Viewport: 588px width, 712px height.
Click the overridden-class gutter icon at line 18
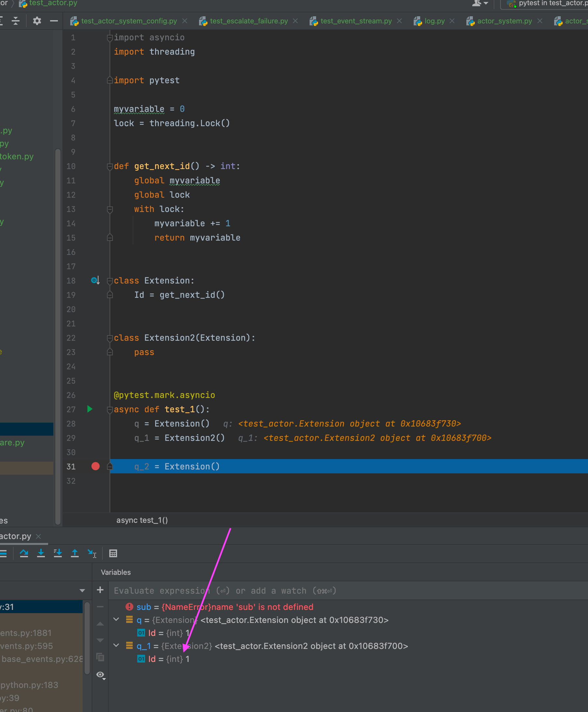click(x=95, y=280)
